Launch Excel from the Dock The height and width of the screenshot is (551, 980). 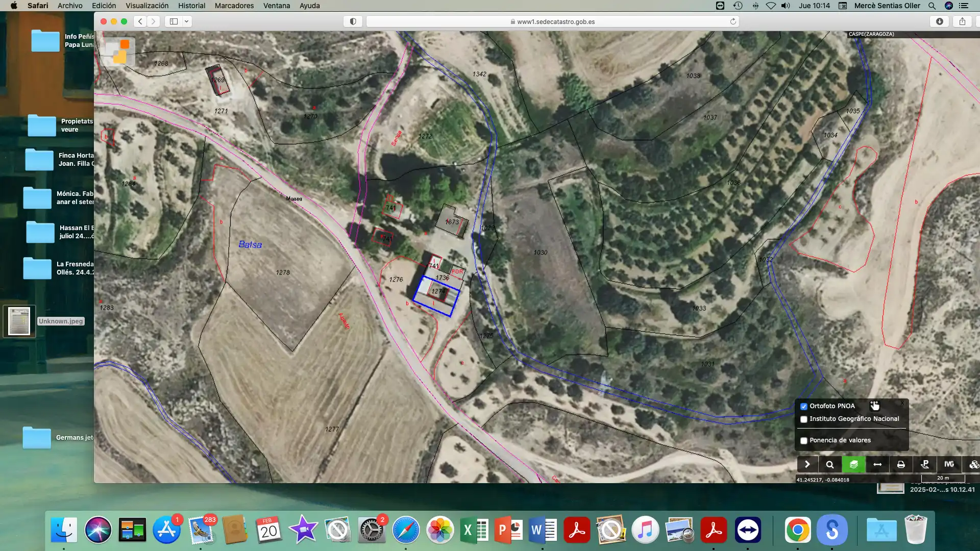point(474,530)
